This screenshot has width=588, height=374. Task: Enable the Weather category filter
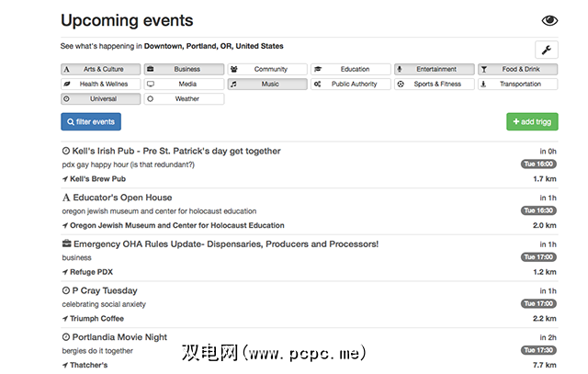point(183,98)
